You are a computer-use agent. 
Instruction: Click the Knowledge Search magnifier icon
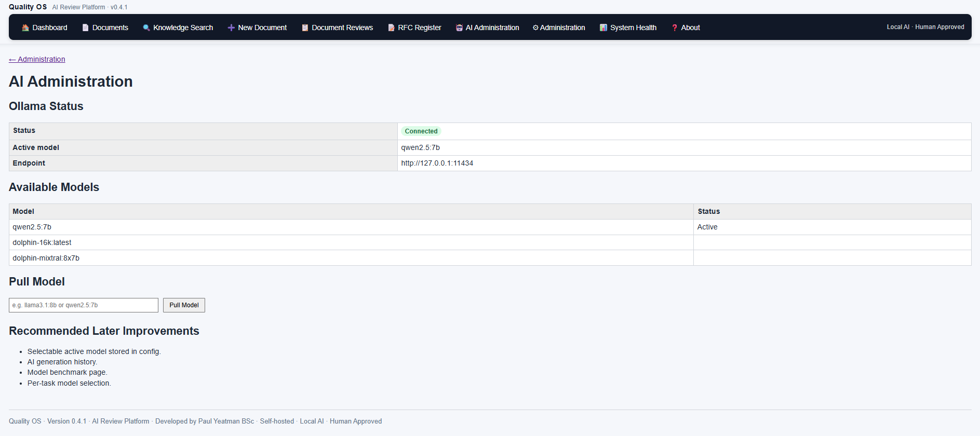tap(146, 28)
